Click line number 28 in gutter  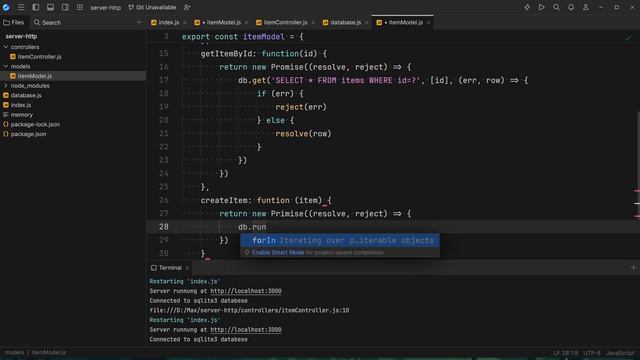(164, 227)
